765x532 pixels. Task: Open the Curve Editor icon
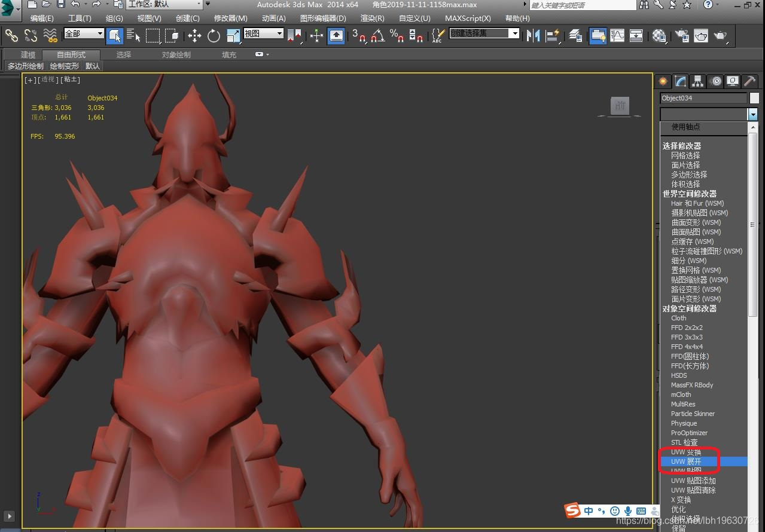(617, 36)
